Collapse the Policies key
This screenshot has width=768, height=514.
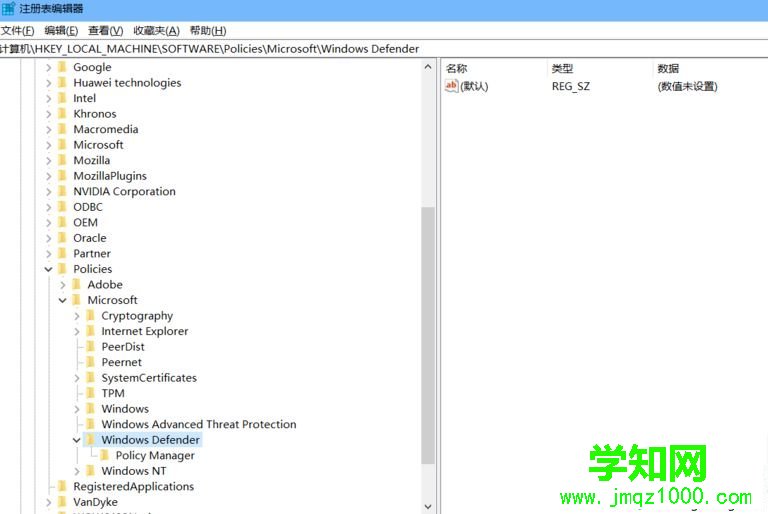tap(48, 269)
